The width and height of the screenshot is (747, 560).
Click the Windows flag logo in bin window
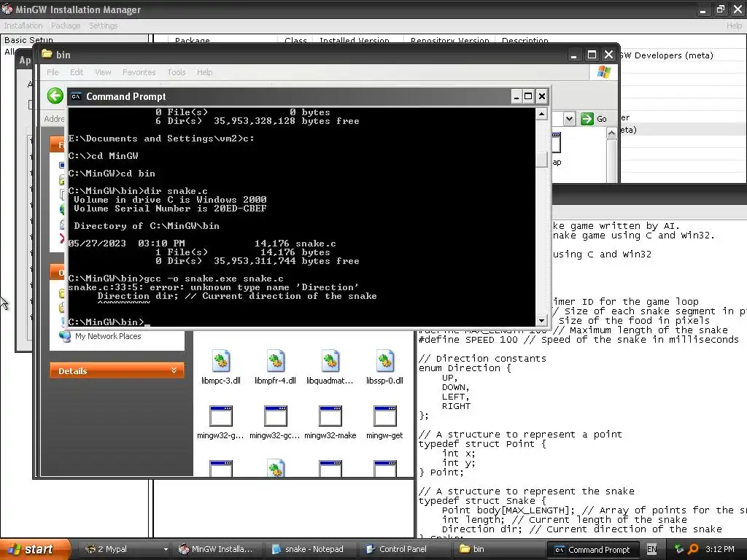pos(603,72)
